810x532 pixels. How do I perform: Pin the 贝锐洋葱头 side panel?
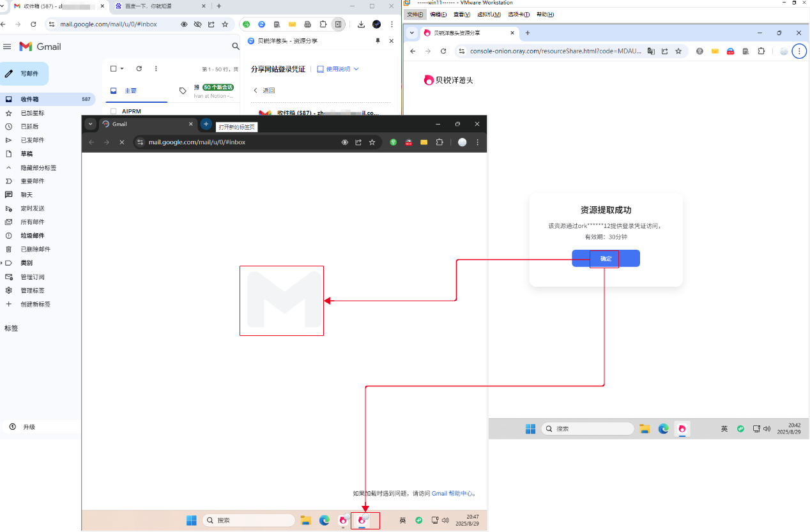378,41
